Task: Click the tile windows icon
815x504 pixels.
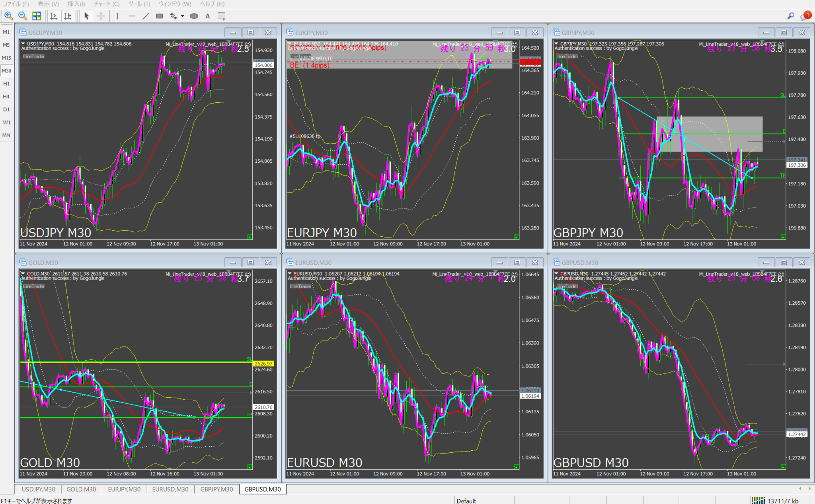Action: (37, 16)
